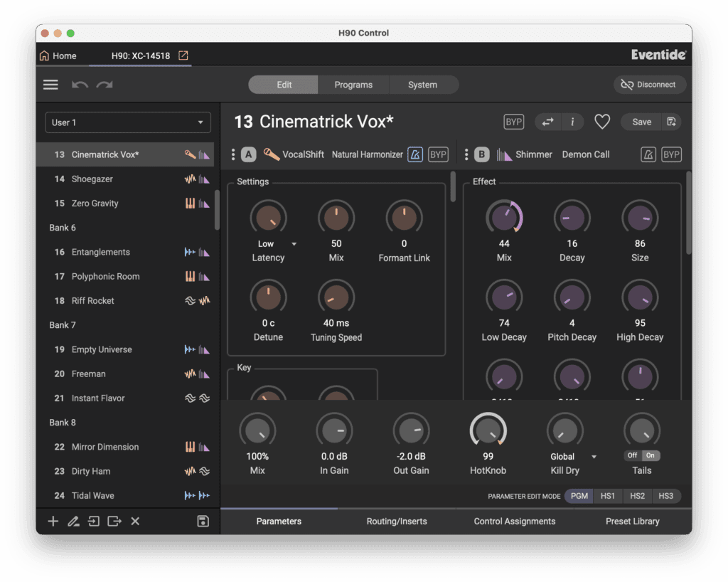Image resolution: width=728 pixels, height=582 pixels.
Task: Open the Routing/Inserts tab
Action: [397, 522]
